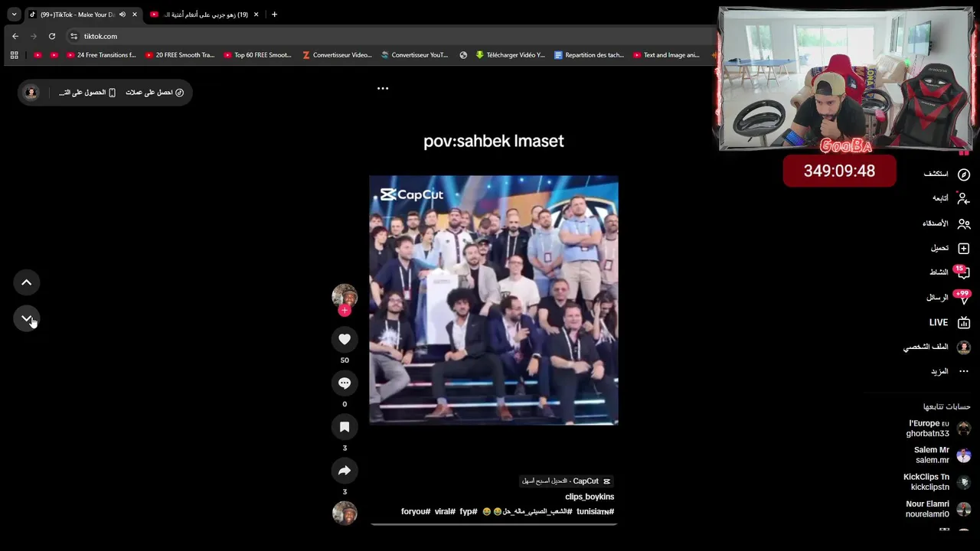Image resolution: width=980 pixels, height=551 pixels.
Task: Open the browser apps grid icon
Action: click(14, 55)
